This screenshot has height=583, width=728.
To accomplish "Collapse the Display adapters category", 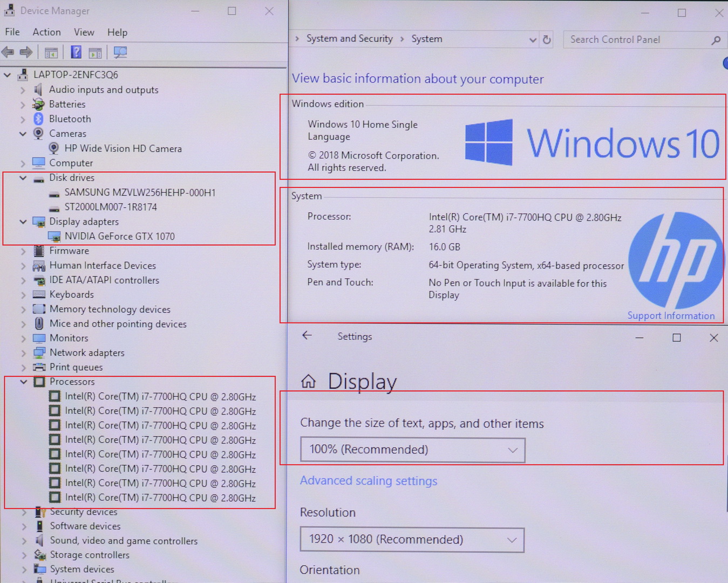I will (x=23, y=221).
